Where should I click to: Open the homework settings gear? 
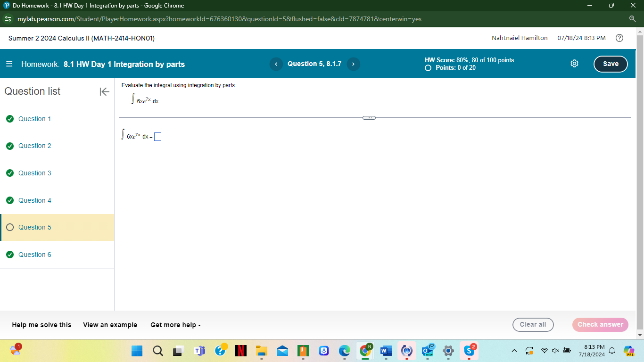574,63
